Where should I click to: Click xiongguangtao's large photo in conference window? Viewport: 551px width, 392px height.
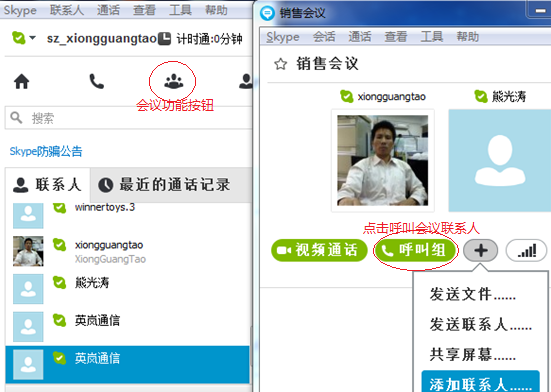click(383, 161)
